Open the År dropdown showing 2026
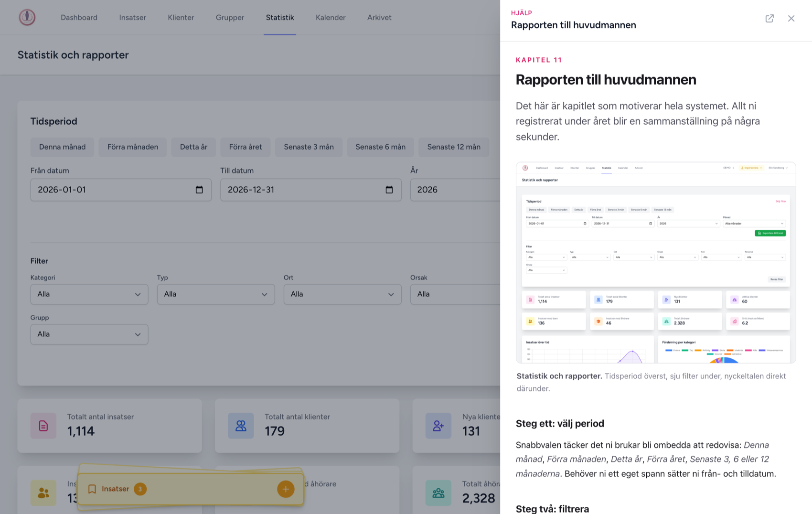The image size is (812, 514). pyautogui.click(x=455, y=190)
